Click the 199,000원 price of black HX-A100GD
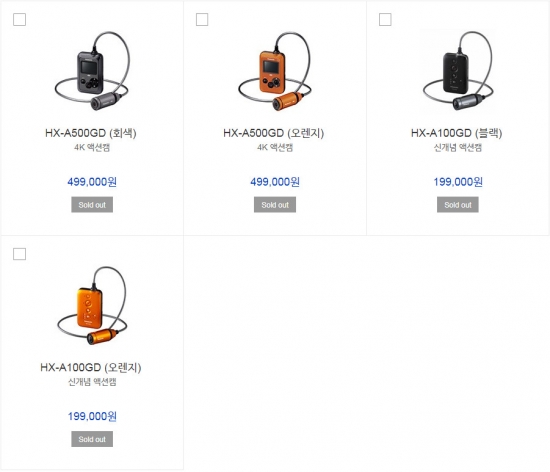This screenshot has height=472, width=550. click(458, 182)
